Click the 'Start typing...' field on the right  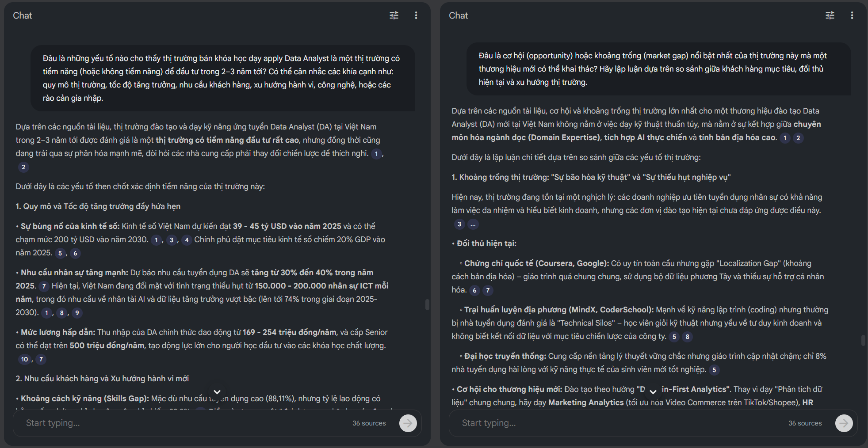click(489, 423)
